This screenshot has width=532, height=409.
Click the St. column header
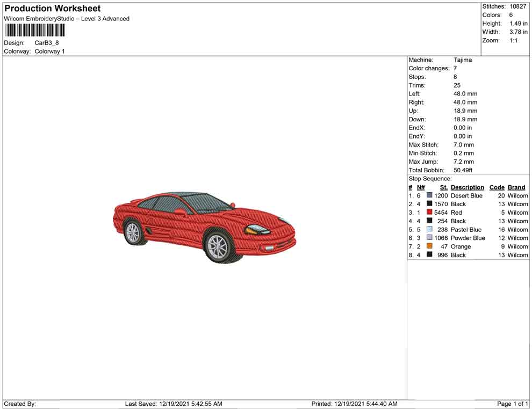pyautogui.click(x=443, y=187)
